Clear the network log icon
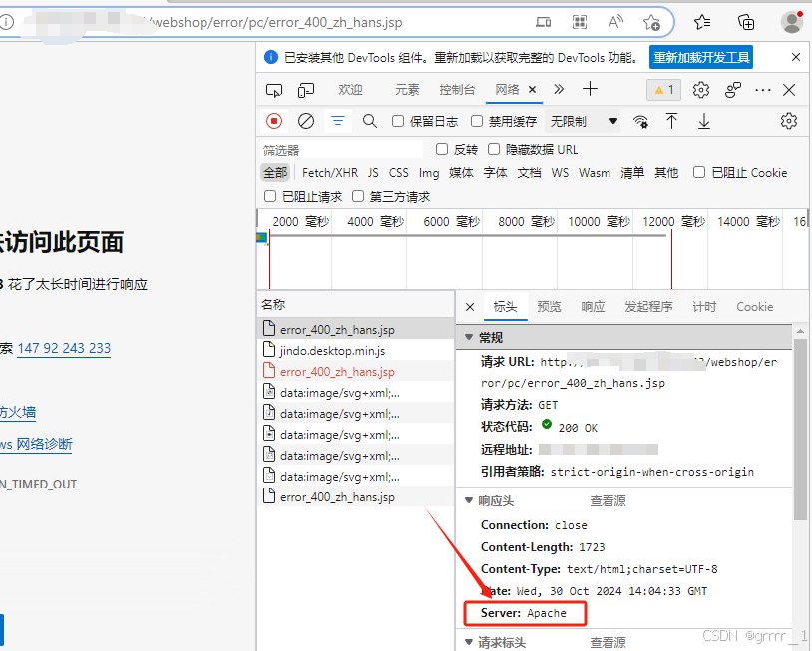Image resolution: width=812 pixels, height=651 pixels. [306, 121]
